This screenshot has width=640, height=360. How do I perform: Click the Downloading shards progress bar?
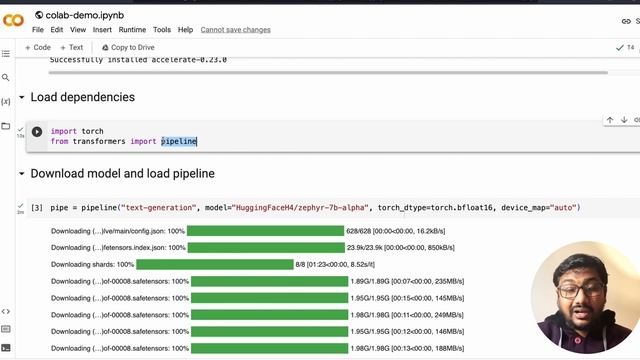pyautogui.click(x=215, y=264)
